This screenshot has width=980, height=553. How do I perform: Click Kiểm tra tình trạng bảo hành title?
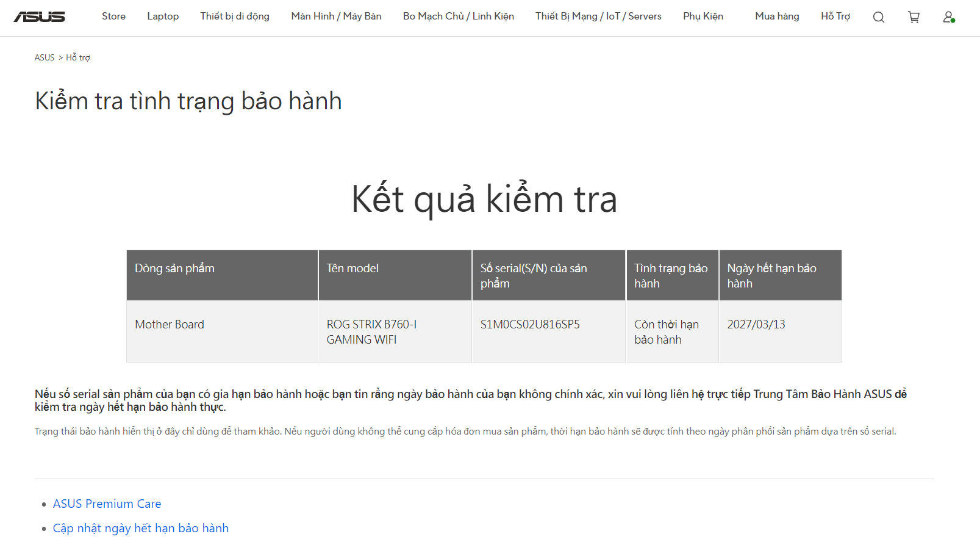point(188,101)
